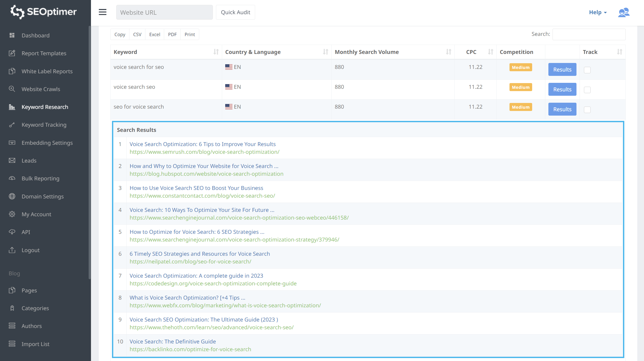644x361 pixels.
Task: Click the Report Templates sidebar icon
Action: point(12,53)
